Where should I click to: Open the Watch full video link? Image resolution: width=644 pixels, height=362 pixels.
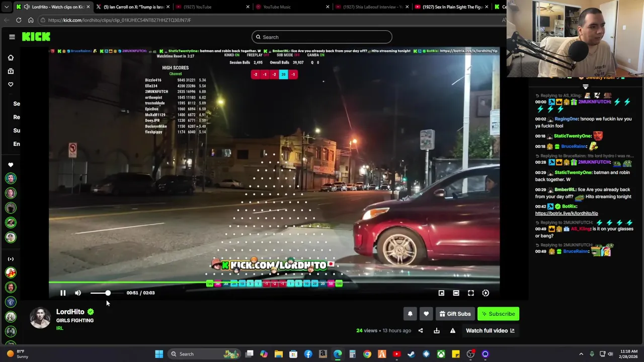point(490,330)
